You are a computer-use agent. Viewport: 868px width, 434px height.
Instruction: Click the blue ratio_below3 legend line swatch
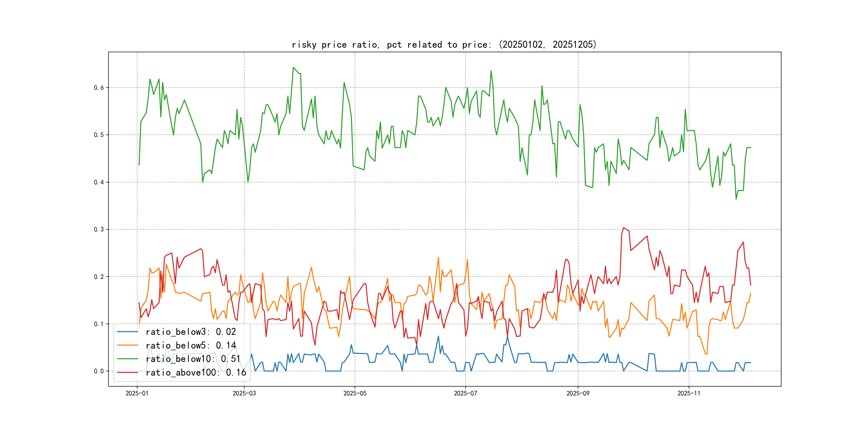click(x=127, y=332)
